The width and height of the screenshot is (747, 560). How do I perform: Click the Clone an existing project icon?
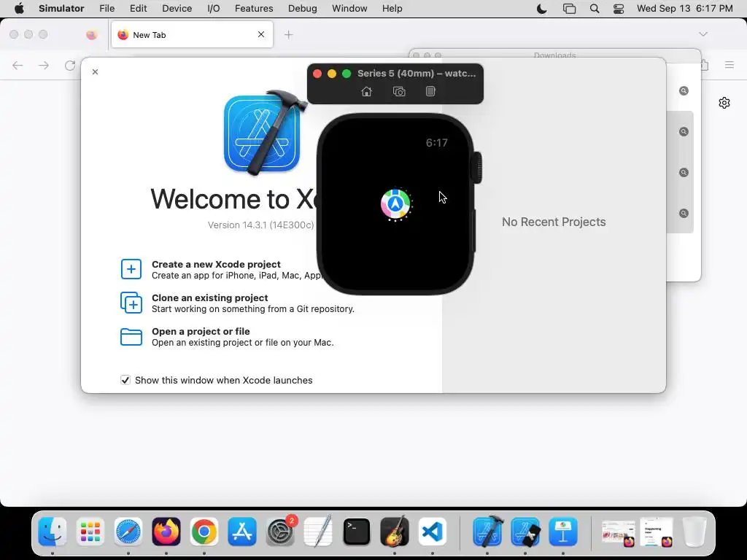[131, 303]
